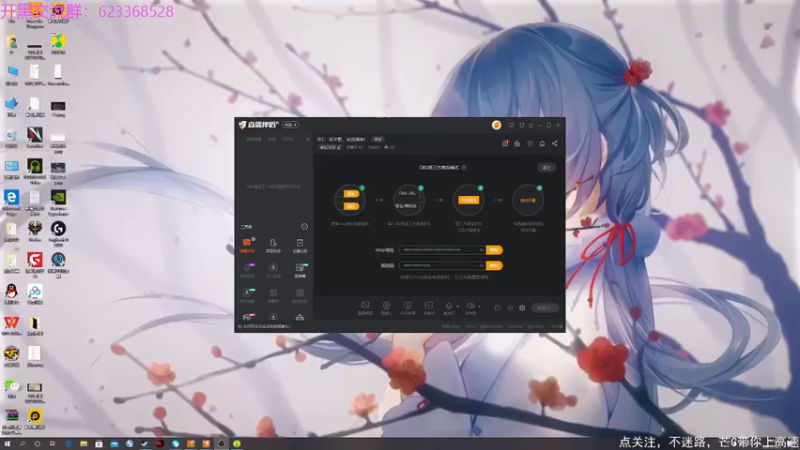Exit OBS third-party streaming mode
This screenshot has width=800, height=450.
tap(546, 167)
